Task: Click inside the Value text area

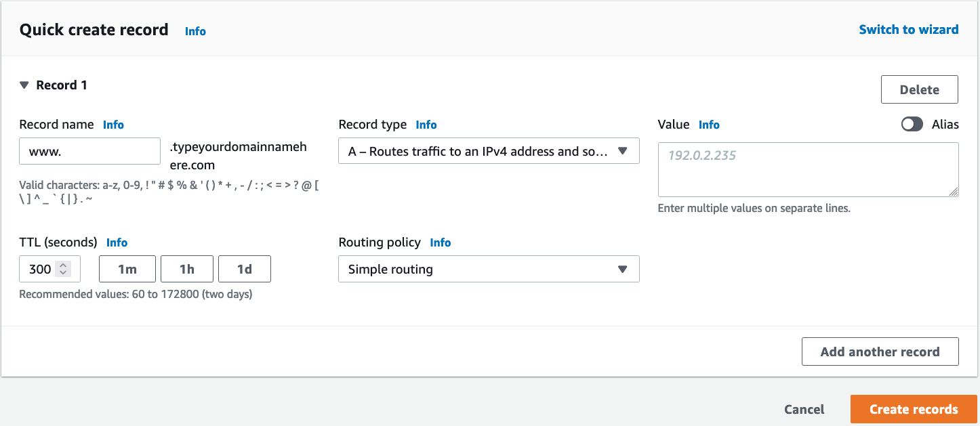Action: pos(807,168)
